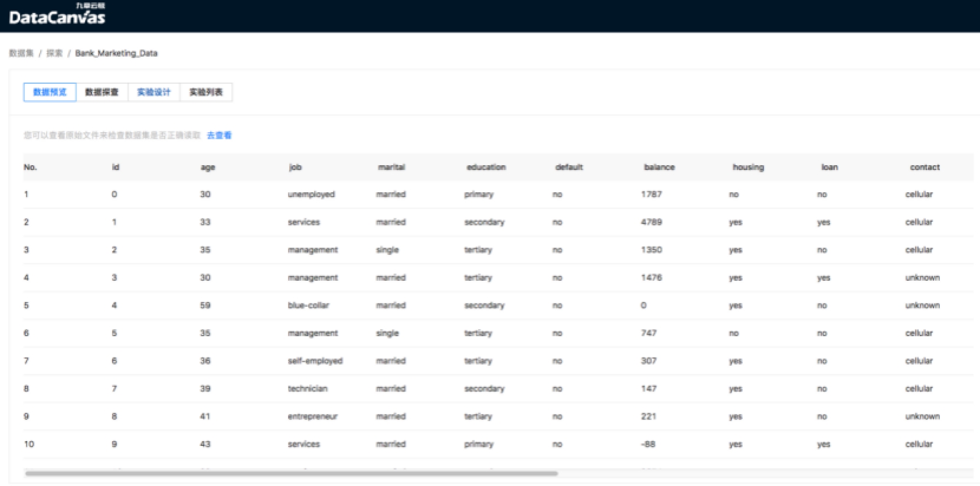Open the 数据探查 tab
The width and height of the screenshot is (980, 486).
(x=102, y=92)
